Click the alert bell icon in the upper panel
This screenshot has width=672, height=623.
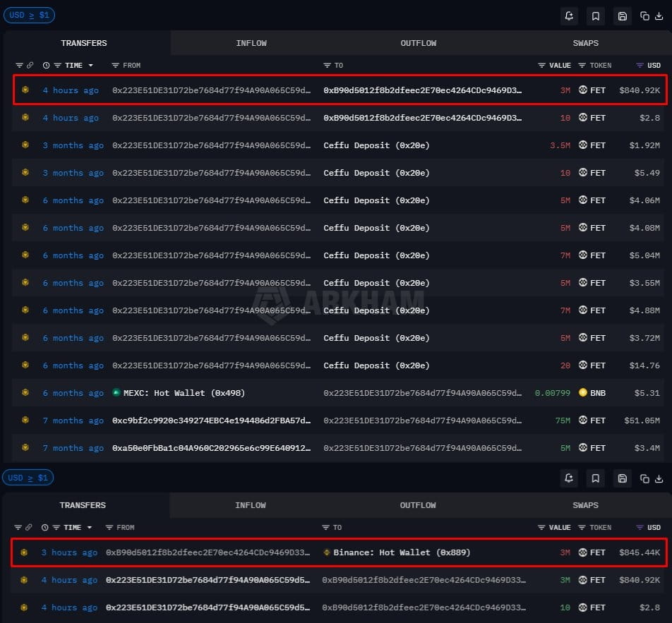[x=569, y=16]
